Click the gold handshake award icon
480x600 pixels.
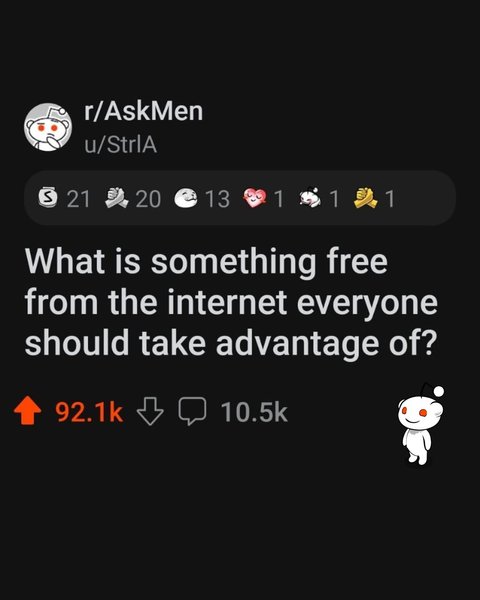pos(366,198)
